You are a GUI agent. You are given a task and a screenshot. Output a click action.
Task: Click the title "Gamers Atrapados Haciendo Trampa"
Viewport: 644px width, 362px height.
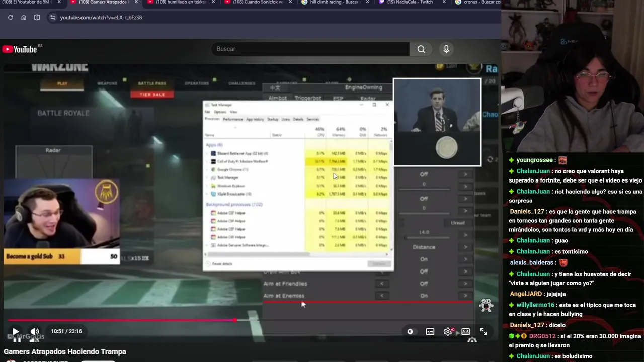pyautogui.click(x=65, y=352)
